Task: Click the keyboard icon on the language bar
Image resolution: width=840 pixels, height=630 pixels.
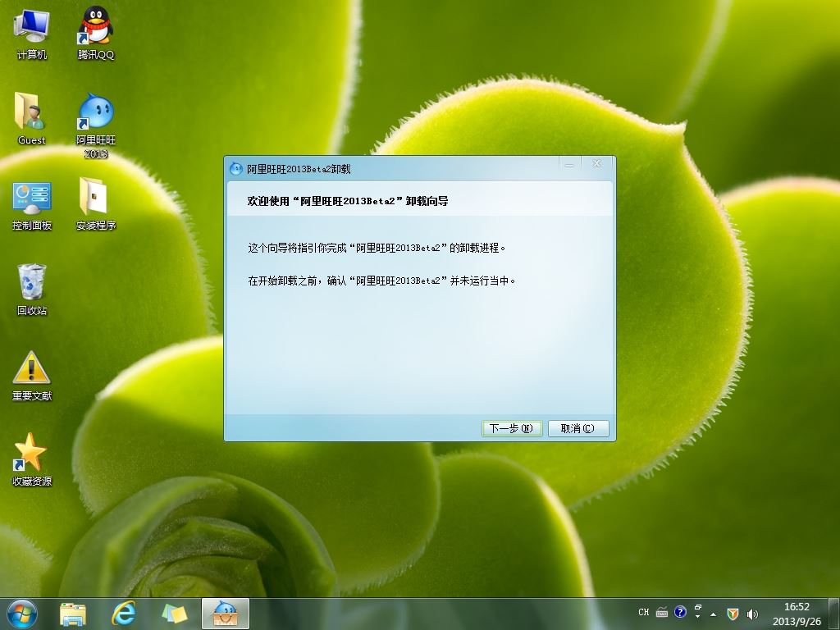Action: pos(662,612)
